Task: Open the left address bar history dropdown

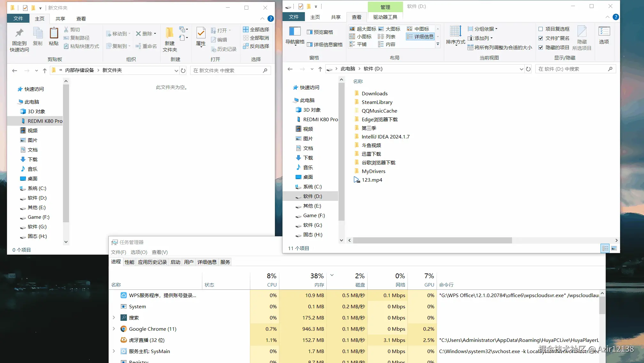Action: pos(176,71)
